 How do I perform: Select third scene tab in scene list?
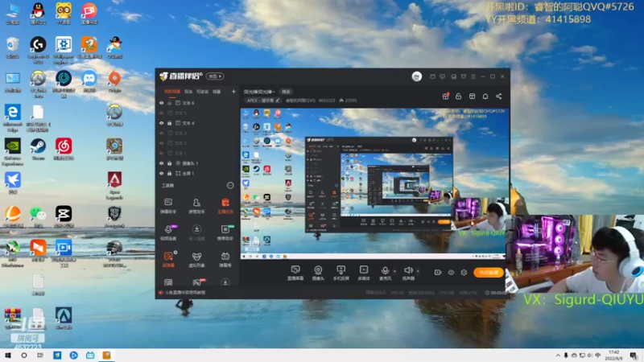[202, 92]
